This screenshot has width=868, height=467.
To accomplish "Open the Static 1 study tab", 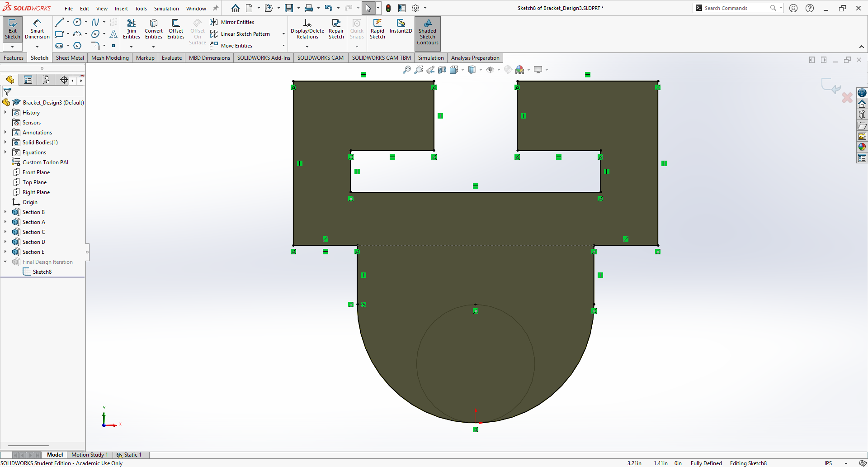I will click(130, 455).
